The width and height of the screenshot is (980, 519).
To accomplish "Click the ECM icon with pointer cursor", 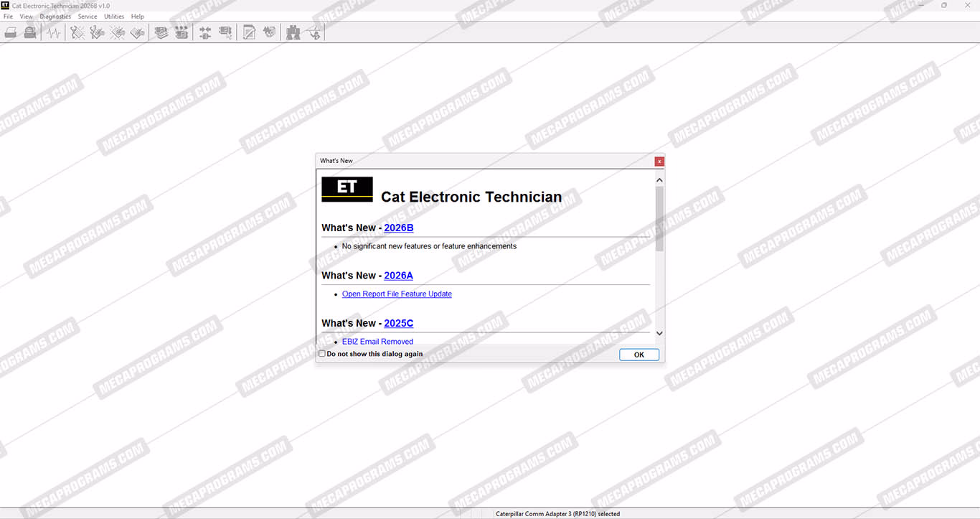I will pyautogui.click(x=225, y=32).
